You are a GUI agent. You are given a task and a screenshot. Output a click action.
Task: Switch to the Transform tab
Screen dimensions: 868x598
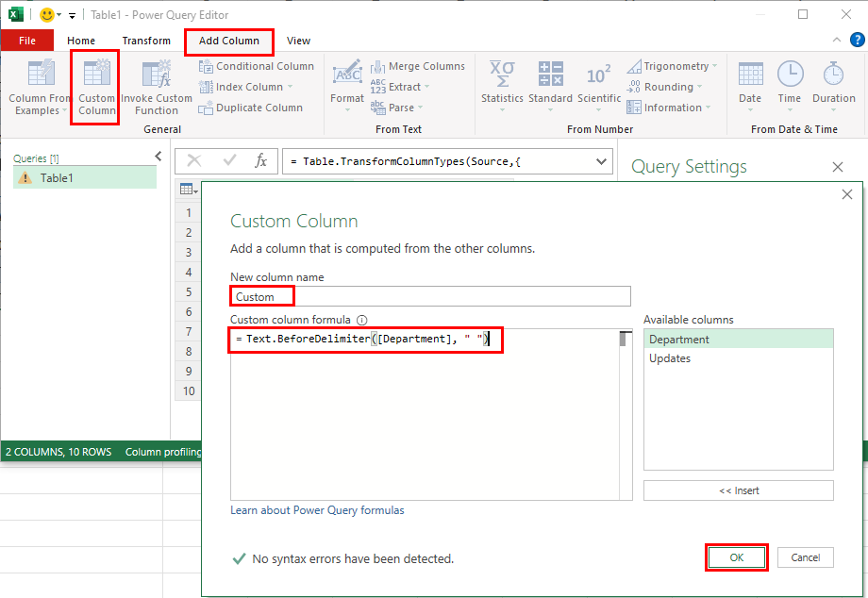[146, 41]
